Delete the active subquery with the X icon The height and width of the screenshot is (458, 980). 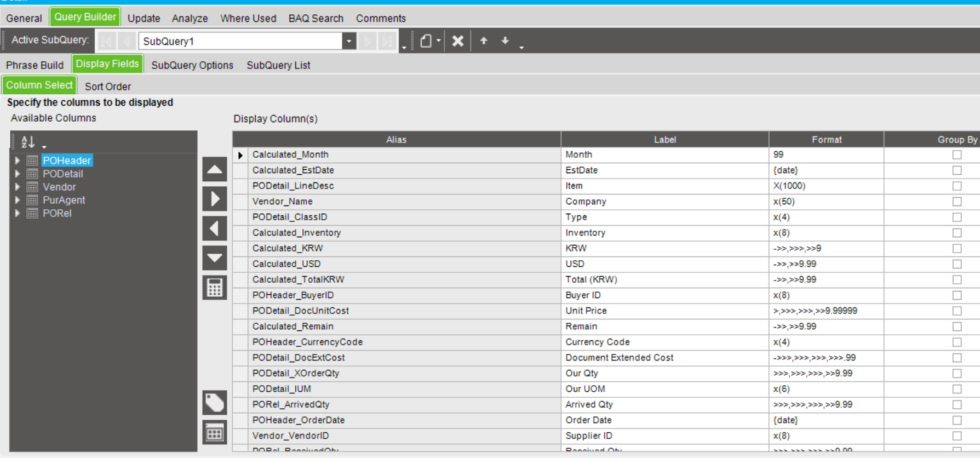point(458,41)
